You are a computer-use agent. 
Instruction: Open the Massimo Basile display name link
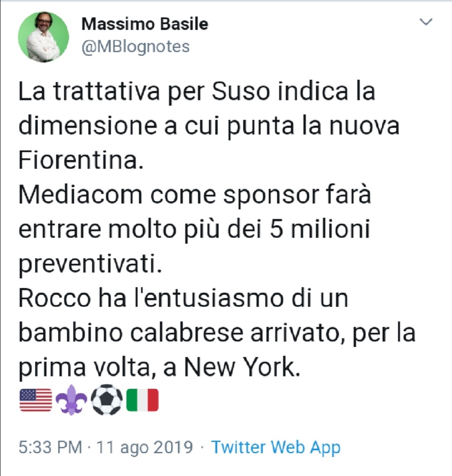(x=144, y=24)
